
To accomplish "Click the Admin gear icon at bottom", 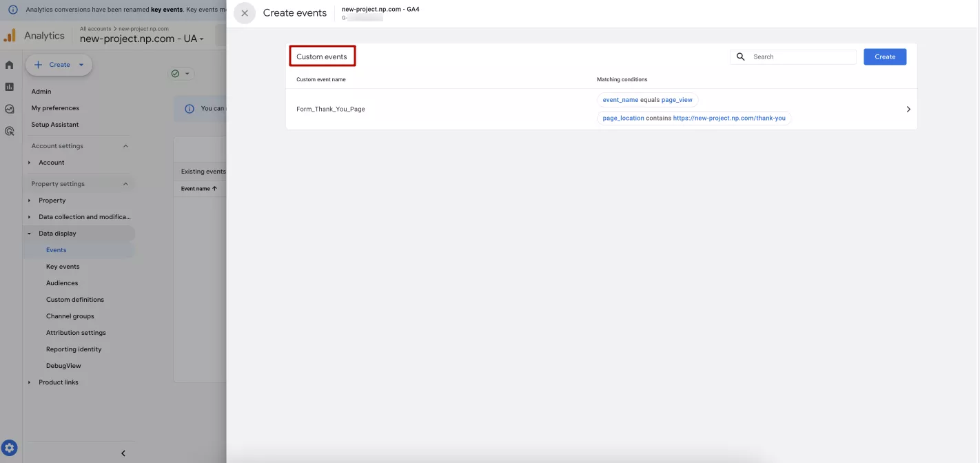I will [10, 448].
